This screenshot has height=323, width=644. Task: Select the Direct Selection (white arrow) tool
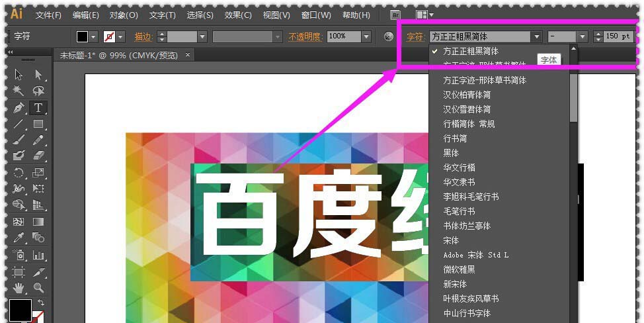click(x=38, y=74)
